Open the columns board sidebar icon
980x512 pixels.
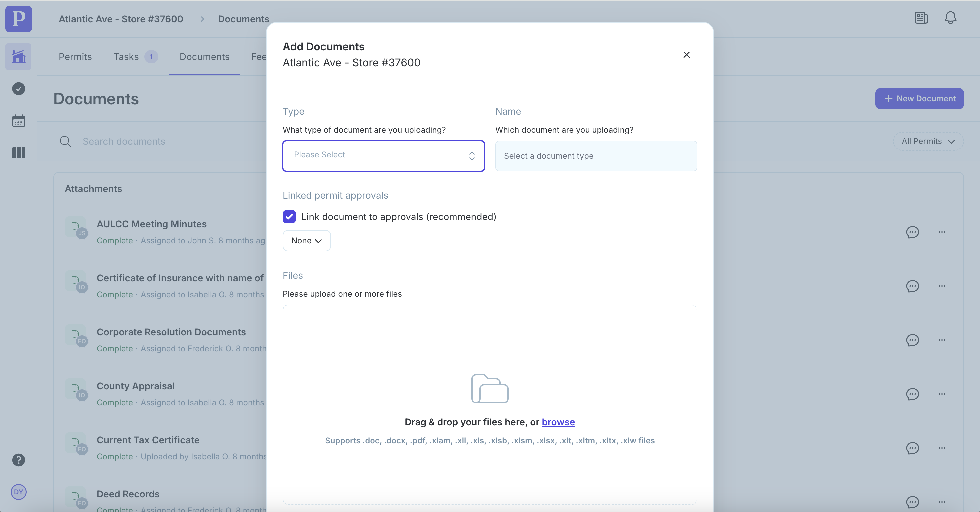tap(18, 153)
